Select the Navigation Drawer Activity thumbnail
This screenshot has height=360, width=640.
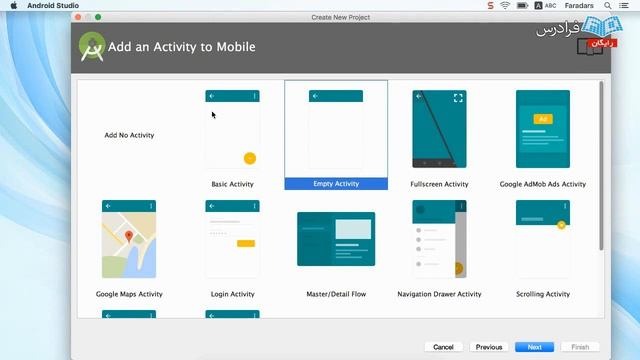click(x=439, y=239)
